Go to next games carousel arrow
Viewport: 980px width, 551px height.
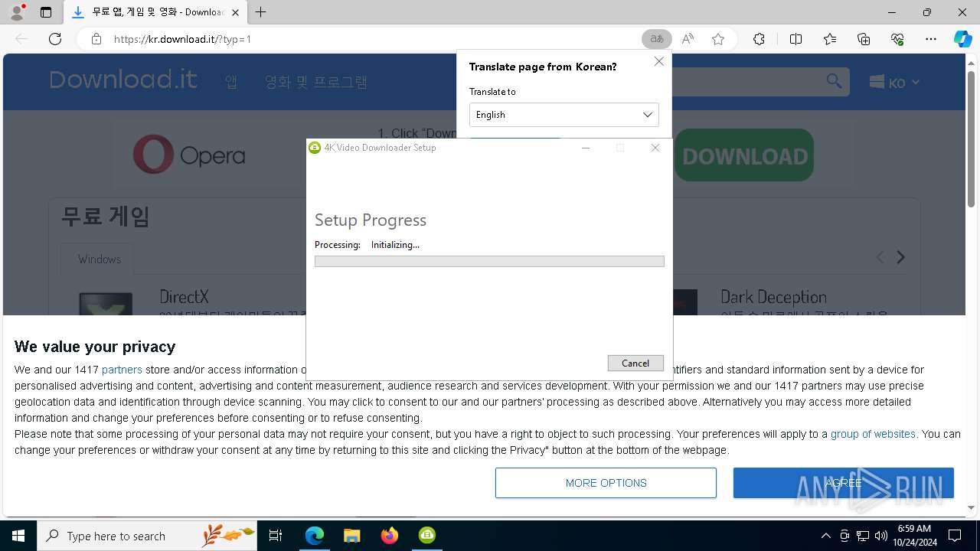tap(901, 258)
